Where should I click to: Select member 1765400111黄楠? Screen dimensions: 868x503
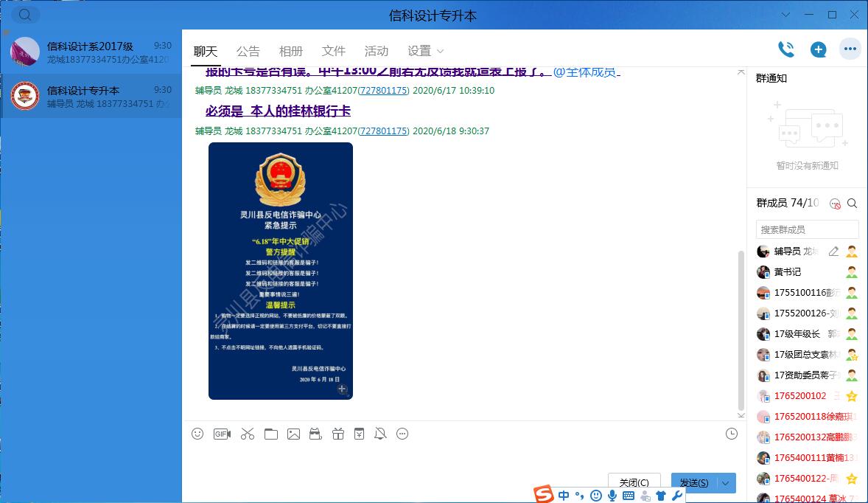[x=807, y=458]
